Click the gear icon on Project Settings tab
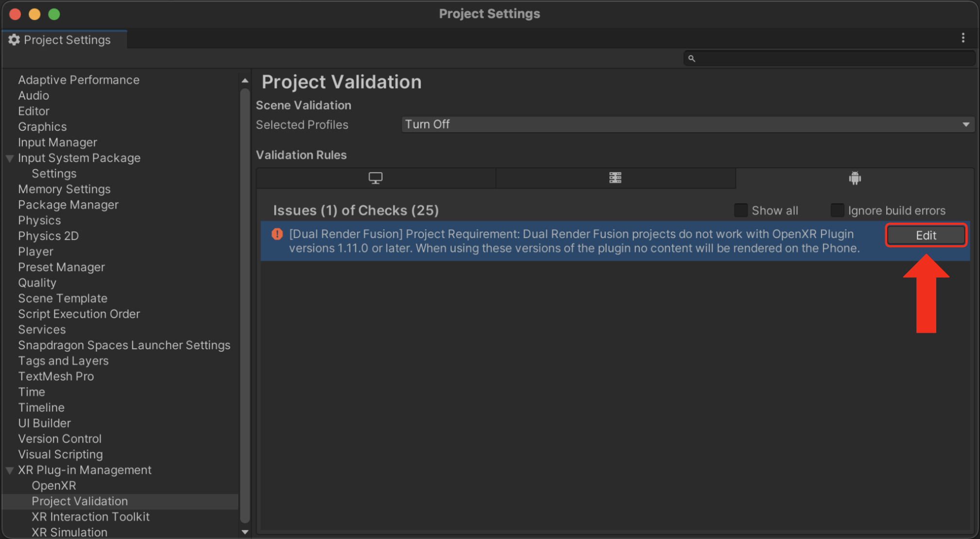This screenshot has width=980, height=539. click(x=14, y=40)
